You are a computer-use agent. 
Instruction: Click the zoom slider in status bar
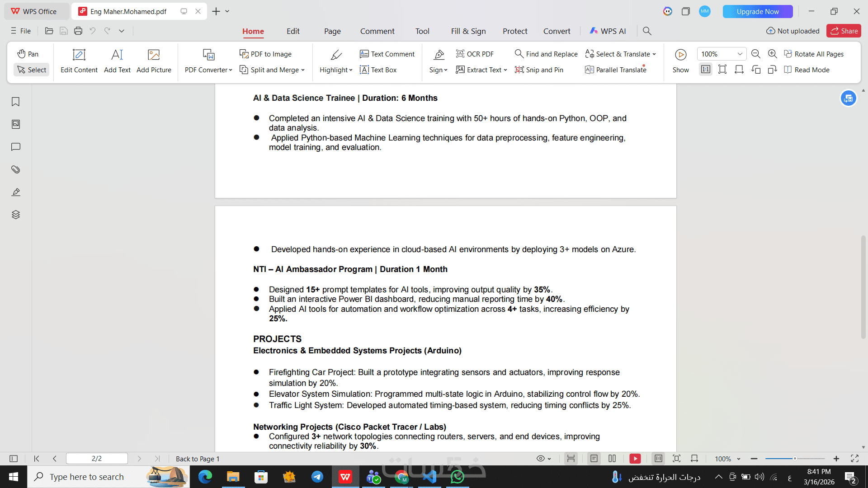tap(794, 459)
